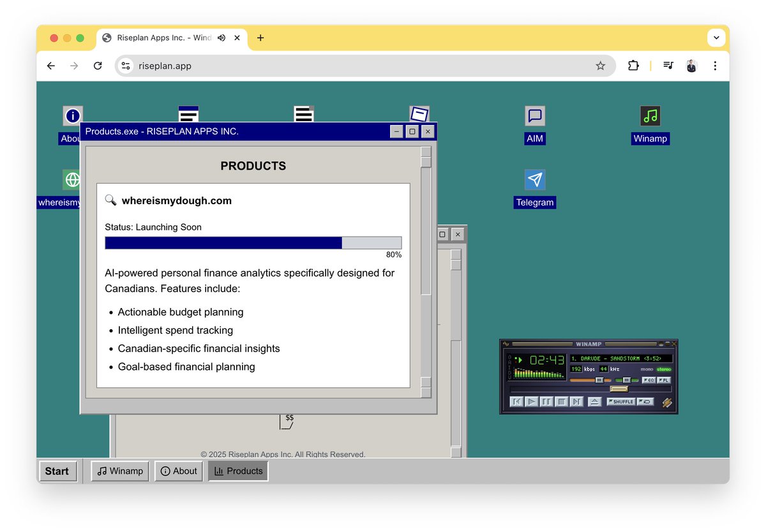Toggle Shuffle in Winamp

click(621, 402)
